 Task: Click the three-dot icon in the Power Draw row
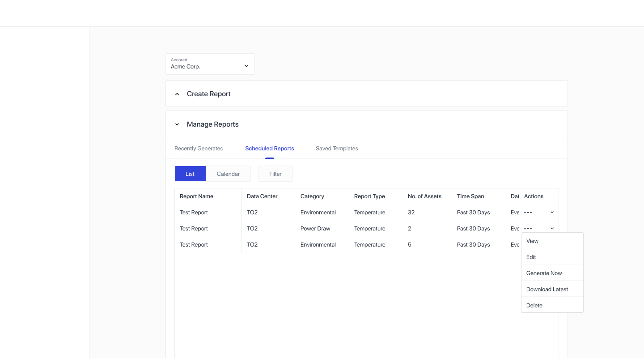(x=528, y=229)
